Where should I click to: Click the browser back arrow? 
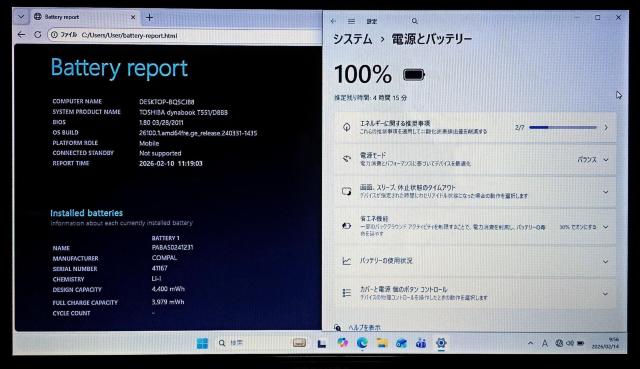(x=21, y=35)
